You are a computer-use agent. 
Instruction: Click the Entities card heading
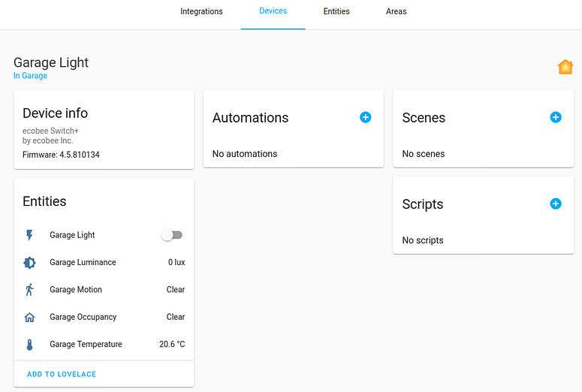44,201
